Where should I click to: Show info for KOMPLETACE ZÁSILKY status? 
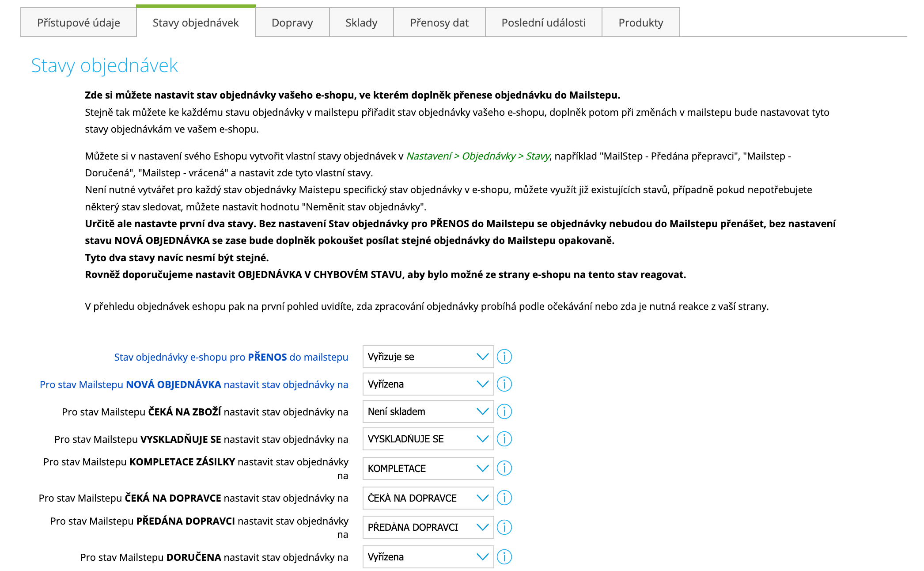[x=504, y=468]
